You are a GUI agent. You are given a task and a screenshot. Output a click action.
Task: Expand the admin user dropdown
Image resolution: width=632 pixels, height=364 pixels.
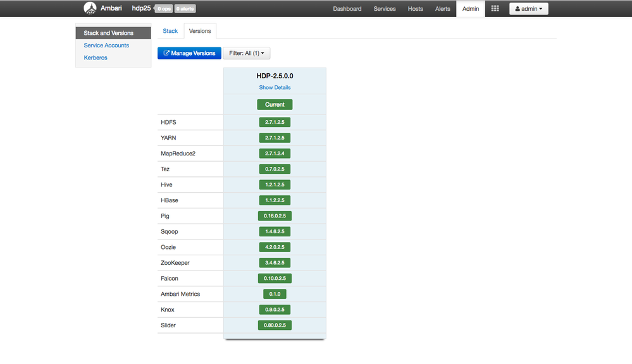click(x=528, y=9)
